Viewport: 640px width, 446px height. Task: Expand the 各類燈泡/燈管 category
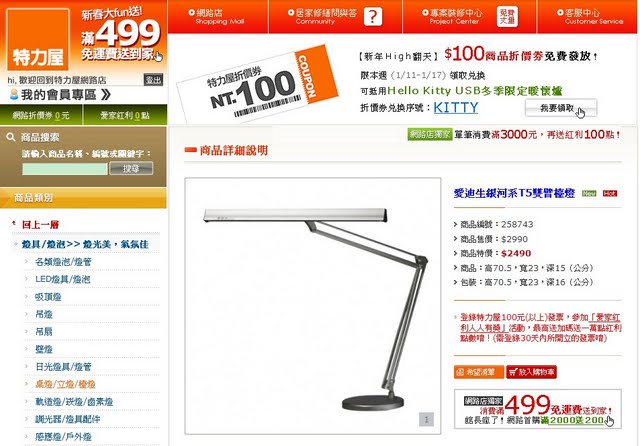pyautogui.click(x=63, y=262)
